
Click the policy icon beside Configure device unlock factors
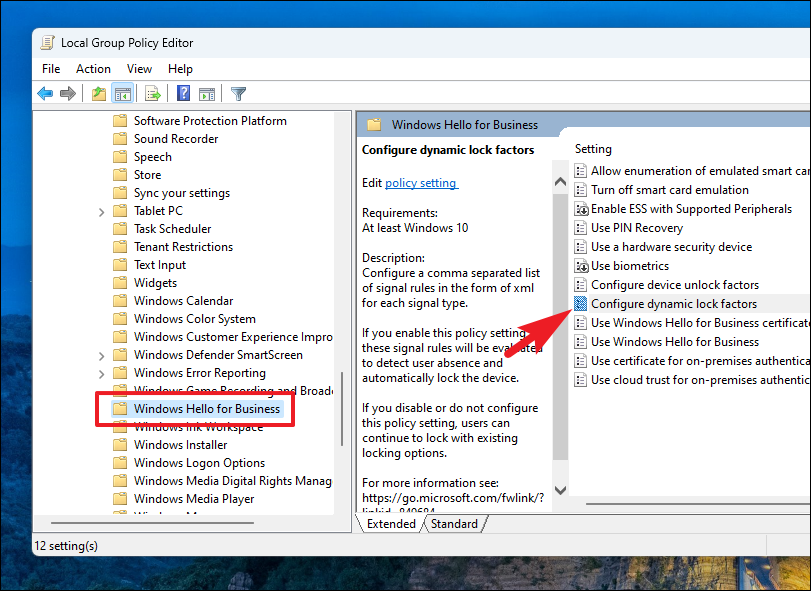point(581,285)
